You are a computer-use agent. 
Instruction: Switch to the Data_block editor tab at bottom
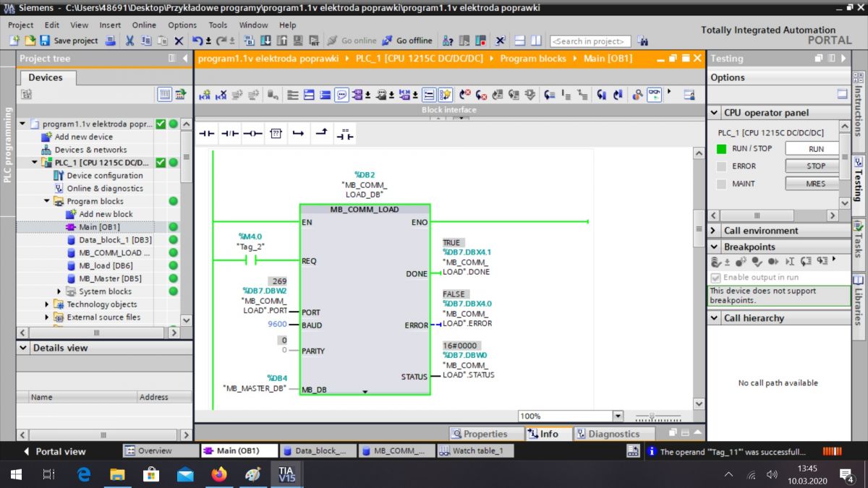click(x=317, y=450)
